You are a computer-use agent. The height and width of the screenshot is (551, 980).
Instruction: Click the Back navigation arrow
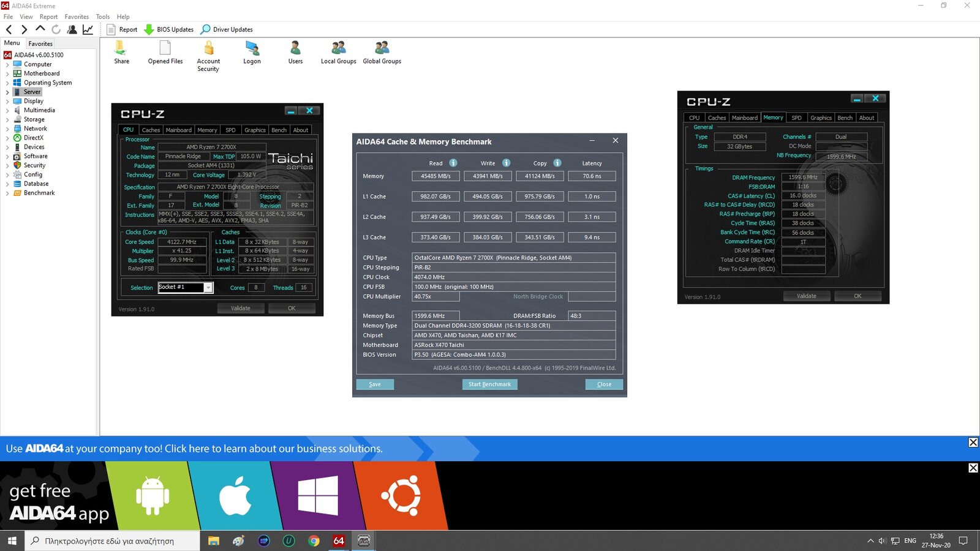click(x=9, y=29)
